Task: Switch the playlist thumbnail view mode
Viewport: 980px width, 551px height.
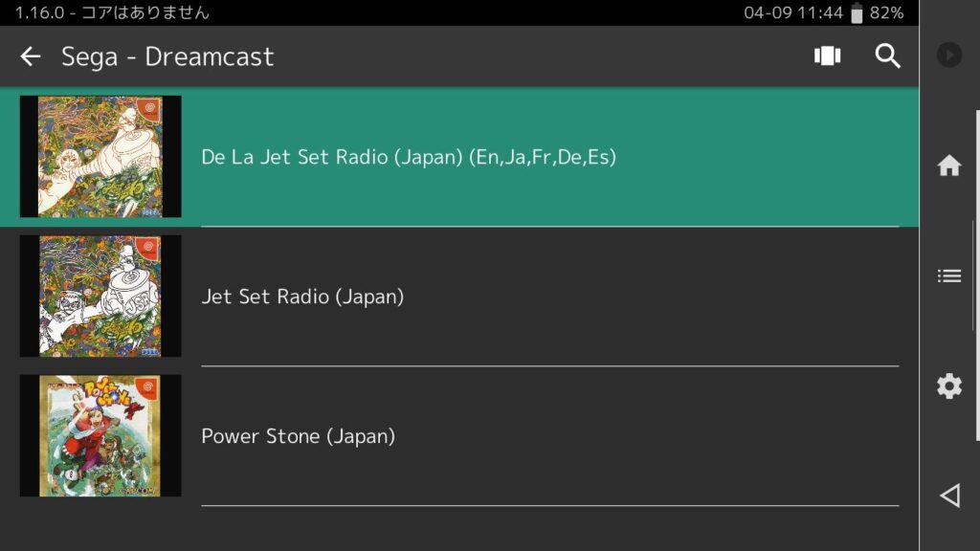Action: pyautogui.click(x=827, y=55)
